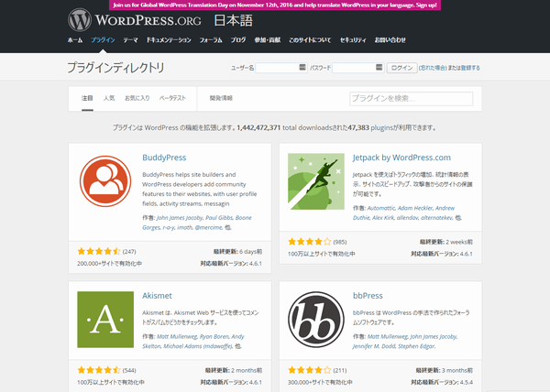Click the ログイン button
This screenshot has height=392, width=550.
pyautogui.click(x=402, y=68)
